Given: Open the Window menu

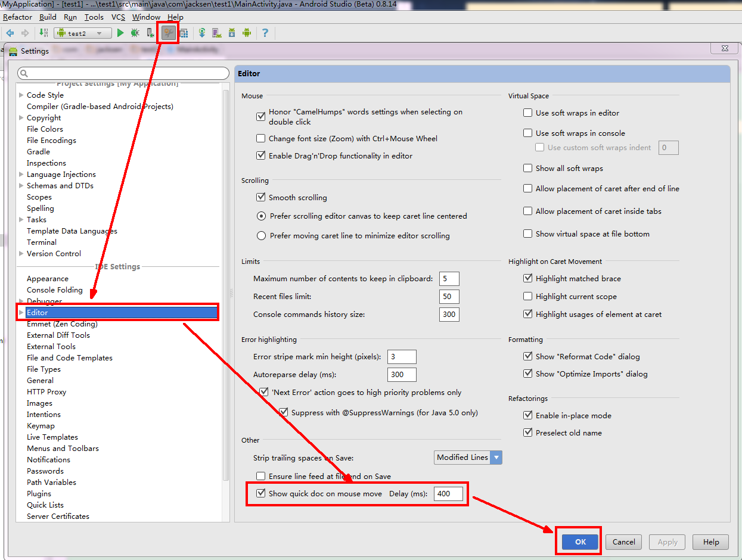Looking at the screenshot, I should click(x=147, y=17).
